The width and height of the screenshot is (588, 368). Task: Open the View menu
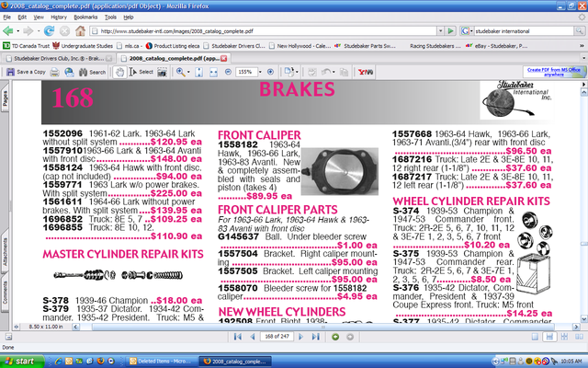click(39, 17)
